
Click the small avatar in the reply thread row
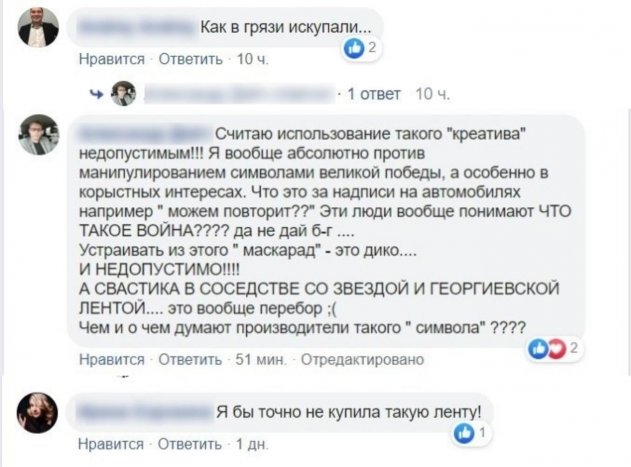[123, 93]
